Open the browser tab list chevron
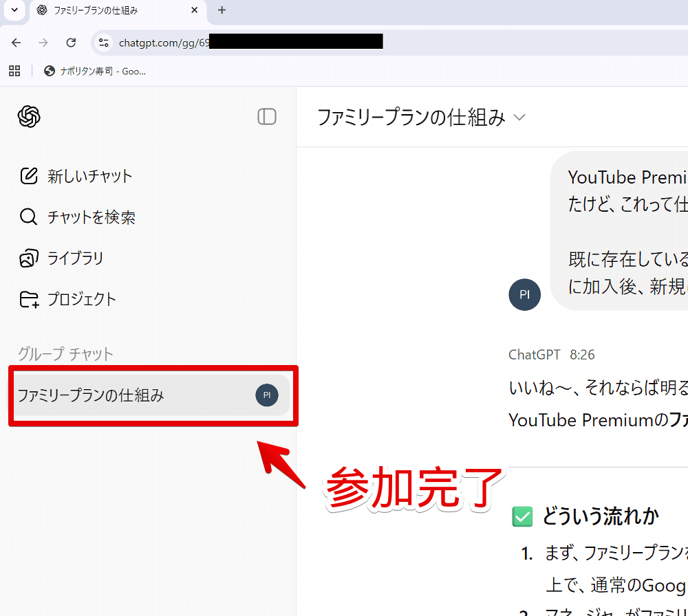Image resolution: width=688 pixels, height=616 pixels. coord(14,10)
